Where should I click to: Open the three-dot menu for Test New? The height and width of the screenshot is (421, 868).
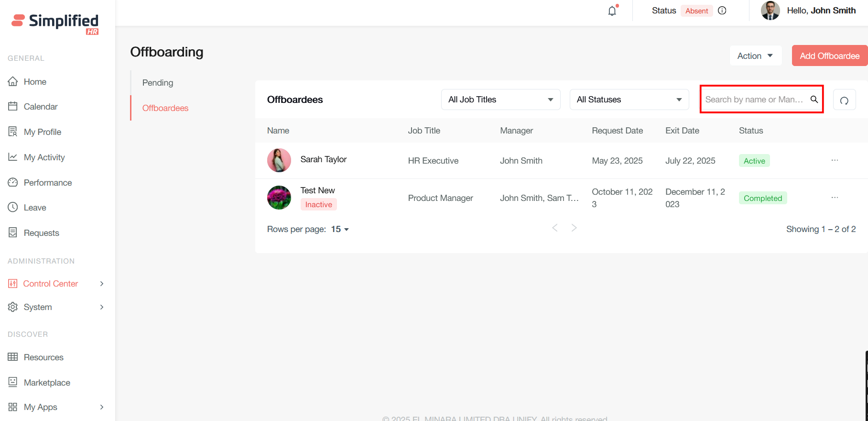[x=835, y=198]
